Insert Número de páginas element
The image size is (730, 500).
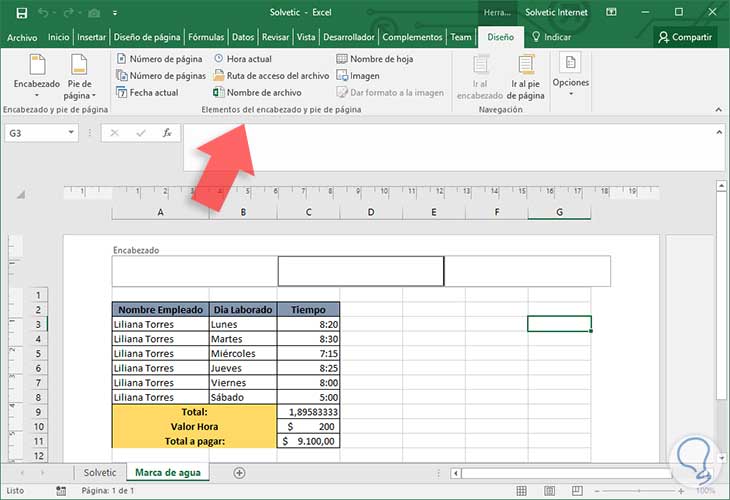tap(161, 75)
